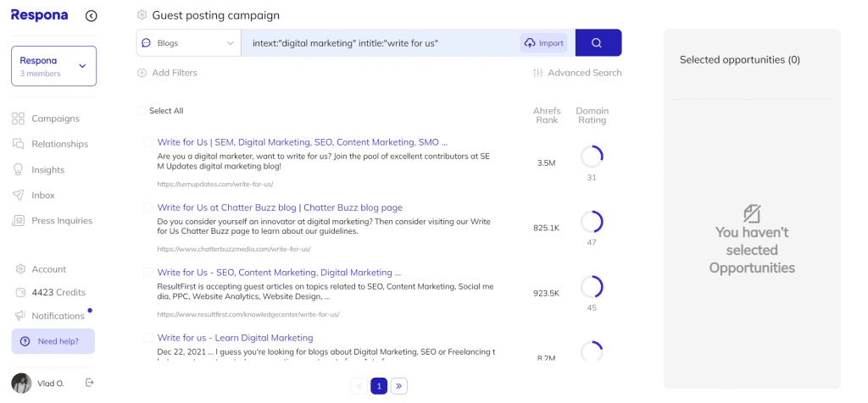Image resolution: width=868 pixels, height=403 pixels.
Task: Open Write for Us SEM, Digital Marketing link
Action: click(x=303, y=142)
